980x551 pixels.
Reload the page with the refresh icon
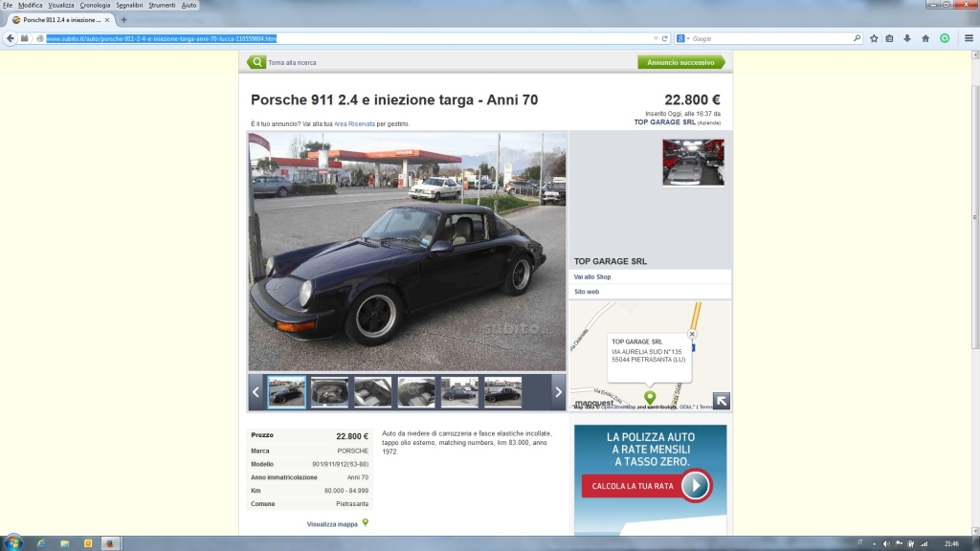[665, 38]
